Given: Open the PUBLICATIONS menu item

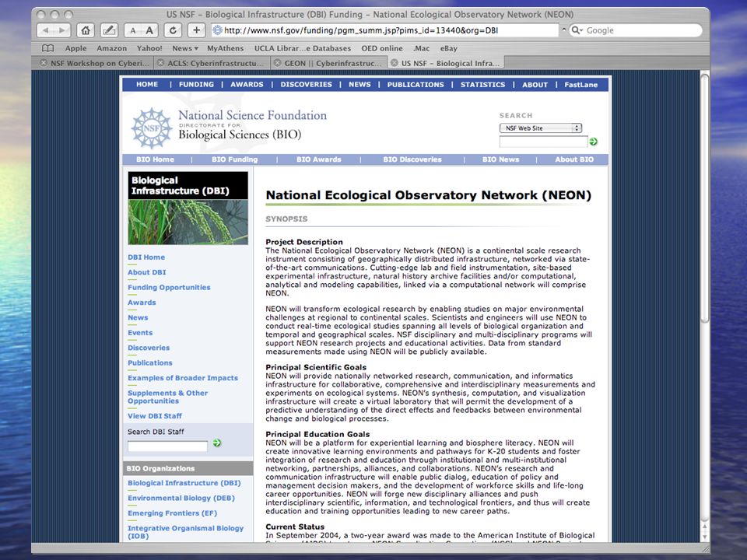Looking at the screenshot, I should tap(416, 84).
